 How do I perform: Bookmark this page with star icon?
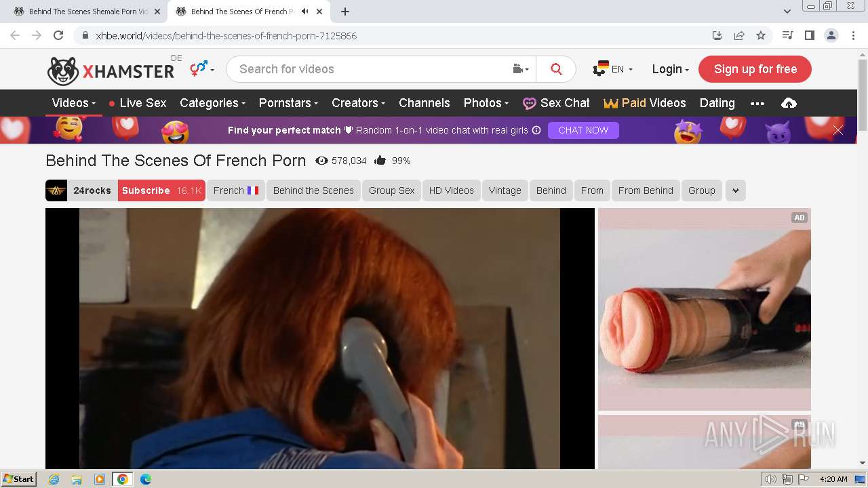(x=761, y=35)
